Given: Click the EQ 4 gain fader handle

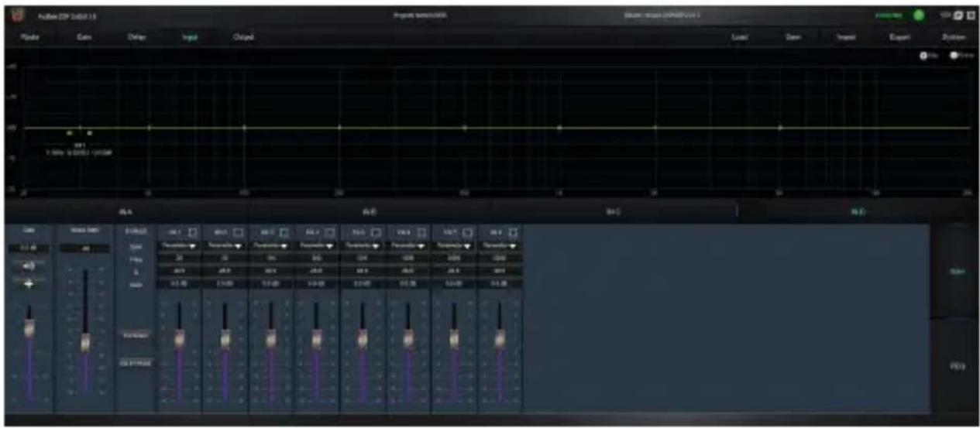Looking at the screenshot, I should tap(316, 338).
